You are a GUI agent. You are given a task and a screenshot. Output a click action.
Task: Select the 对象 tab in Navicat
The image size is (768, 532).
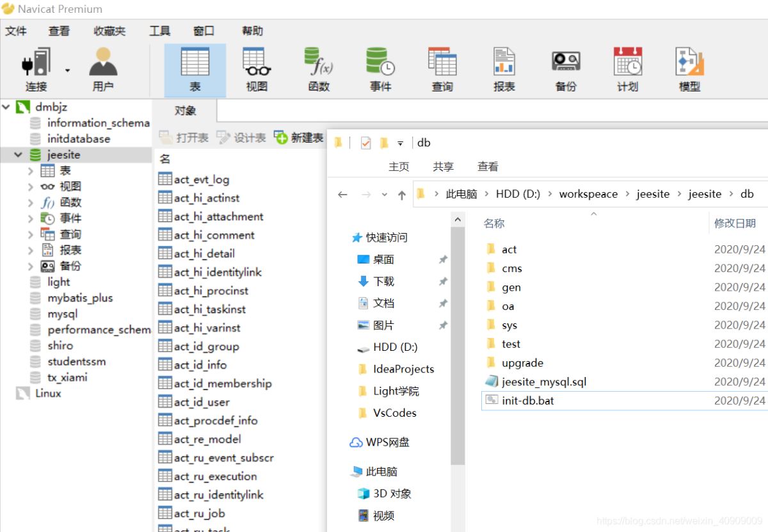(x=185, y=111)
